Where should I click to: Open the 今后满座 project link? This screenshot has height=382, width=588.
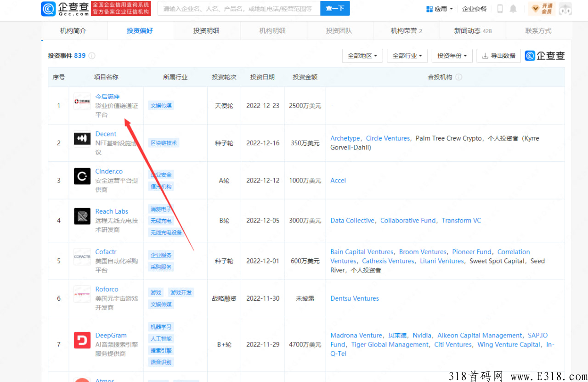pyautogui.click(x=107, y=97)
